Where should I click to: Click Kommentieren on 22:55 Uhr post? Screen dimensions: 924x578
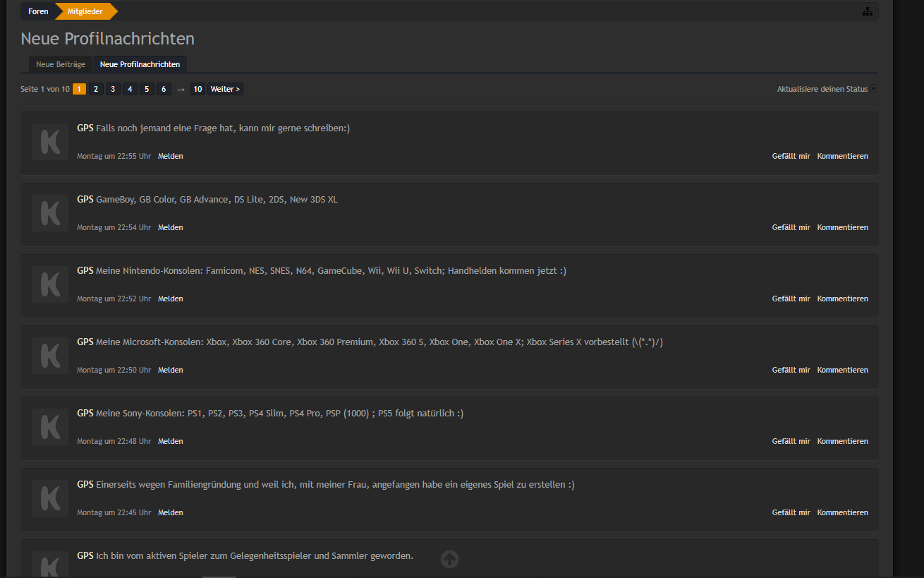tap(842, 156)
